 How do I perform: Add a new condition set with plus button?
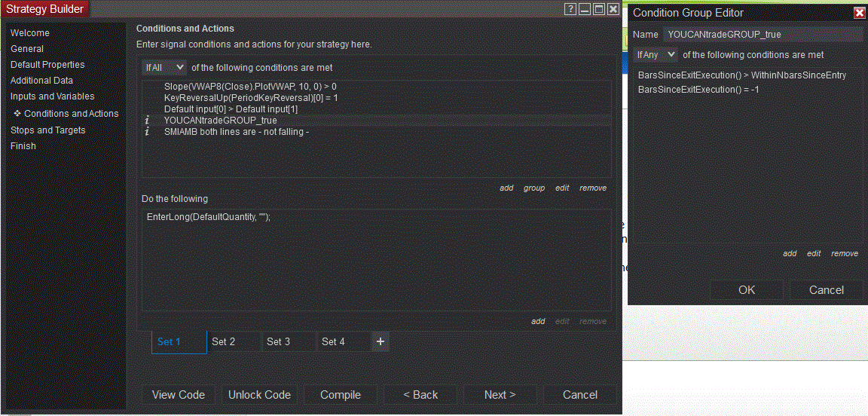[380, 342]
